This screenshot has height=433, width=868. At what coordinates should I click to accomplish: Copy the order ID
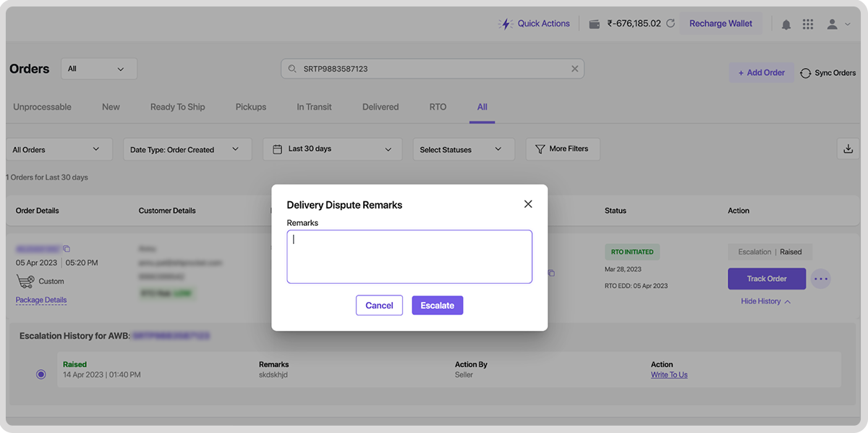(x=67, y=248)
